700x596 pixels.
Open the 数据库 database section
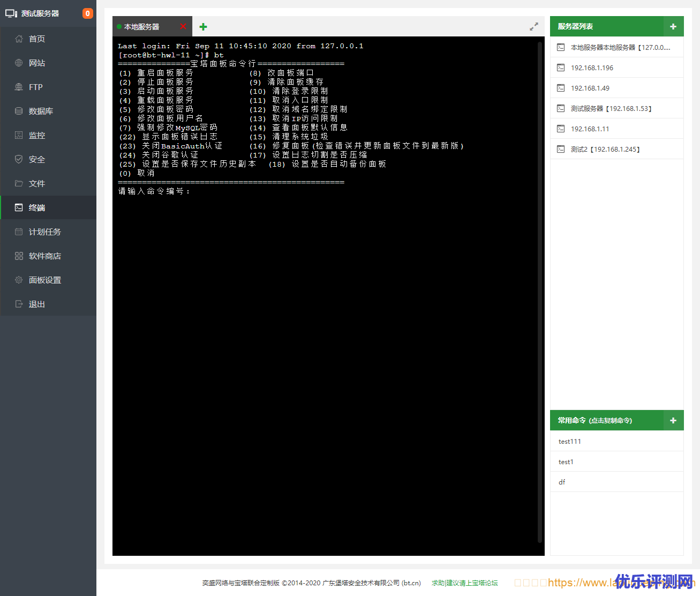click(41, 111)
